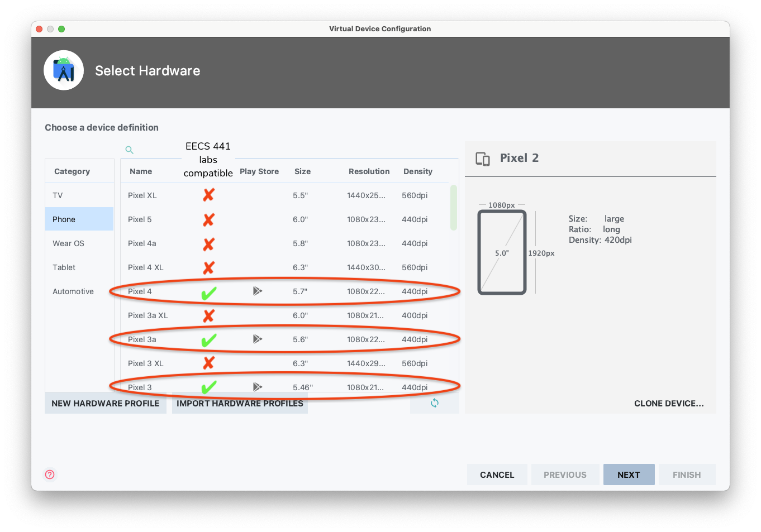Image resolution: width=761 pixels, height=532 pixels.
Task: Click NEW HARDWARE PROFILE button
Action: (106, 403)
